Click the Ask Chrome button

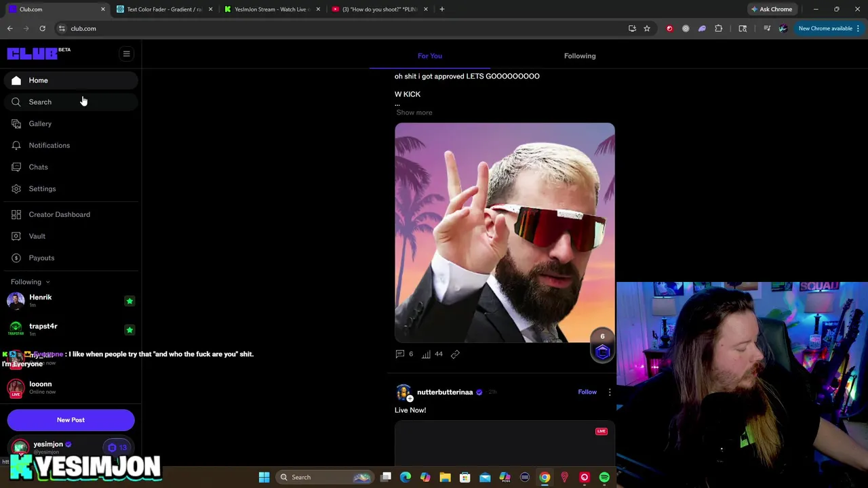pyautogui.click(x=771, y=9)
